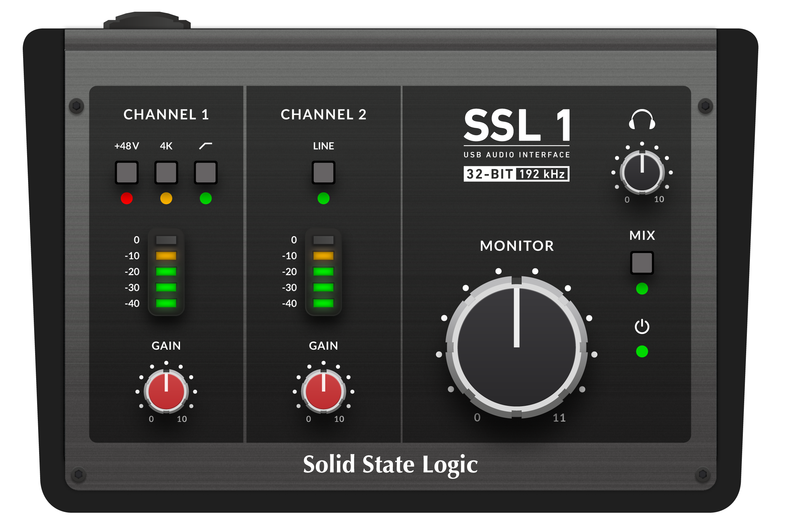The width and height of the screenshot is (786, 532).
Task: Click the Channel 2 amber -10 meter segment
Action: pyautogui.click(x=324, y=256)
